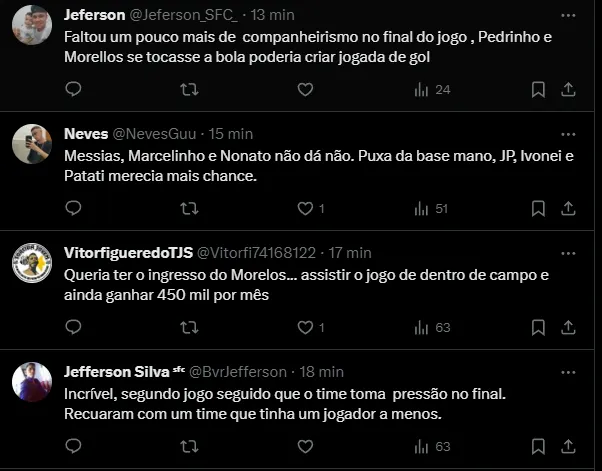
Task: Repost VitorfigueredoTJS's tweet
Action: [188, 327]
